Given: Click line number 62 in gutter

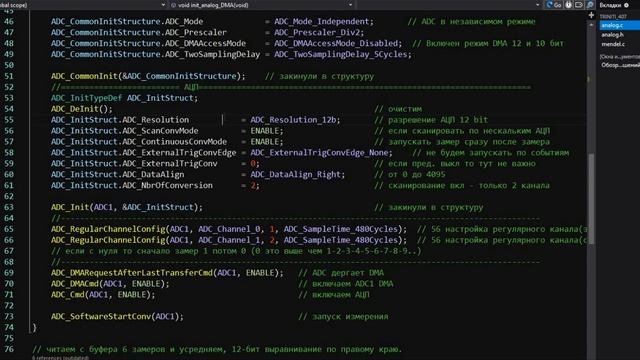Looking at the screenshot, I should 9,196.
